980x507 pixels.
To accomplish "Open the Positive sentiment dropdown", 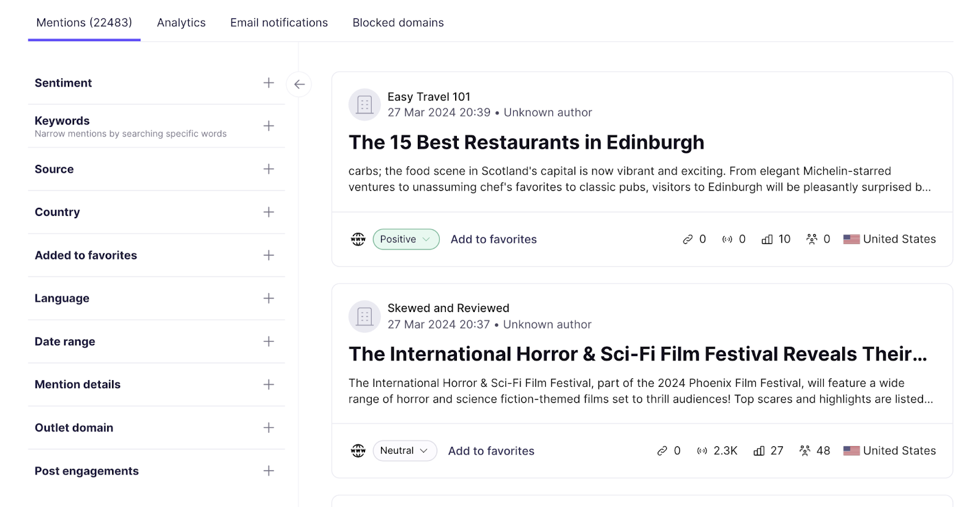I will tap(405, 239).
